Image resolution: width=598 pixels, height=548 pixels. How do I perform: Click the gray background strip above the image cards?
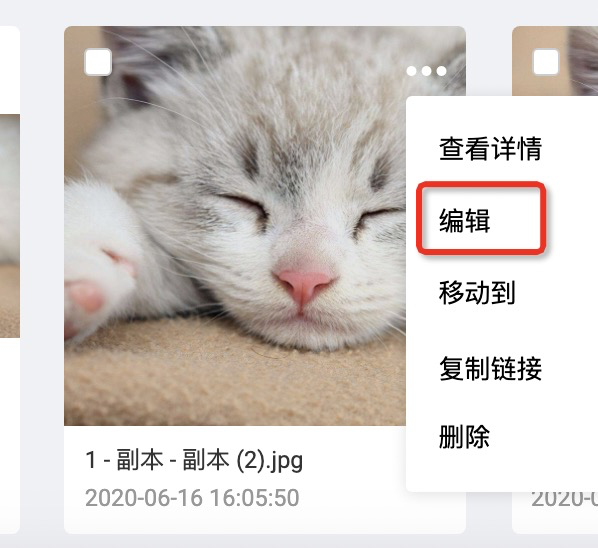(299, 13)
